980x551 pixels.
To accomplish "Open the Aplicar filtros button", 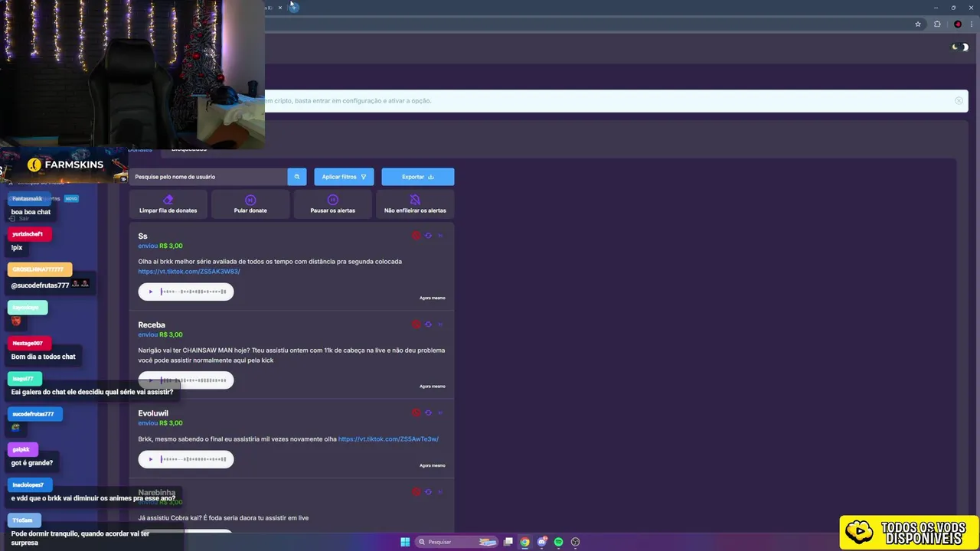I will tap(344, 177).
